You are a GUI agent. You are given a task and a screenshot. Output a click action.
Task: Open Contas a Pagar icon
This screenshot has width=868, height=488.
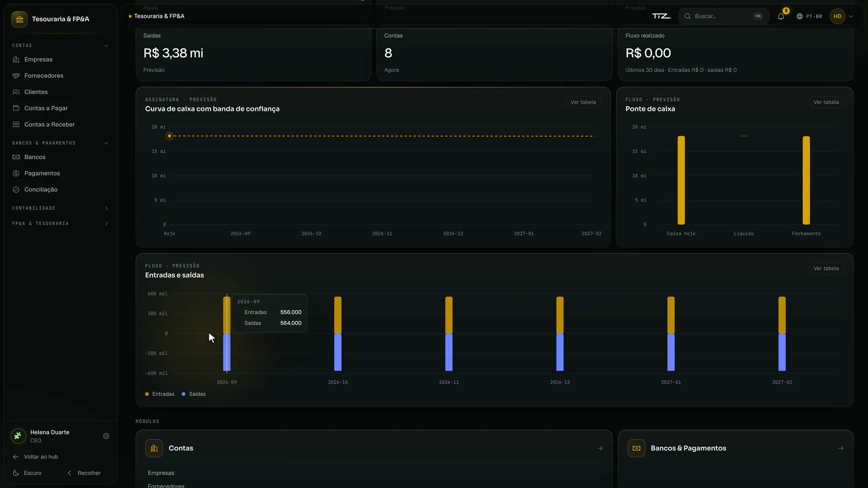click(x=16, y=108)
